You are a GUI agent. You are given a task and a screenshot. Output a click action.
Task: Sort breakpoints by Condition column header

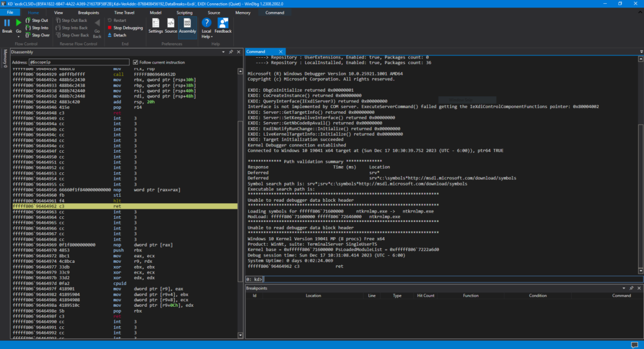click(538, 296)
